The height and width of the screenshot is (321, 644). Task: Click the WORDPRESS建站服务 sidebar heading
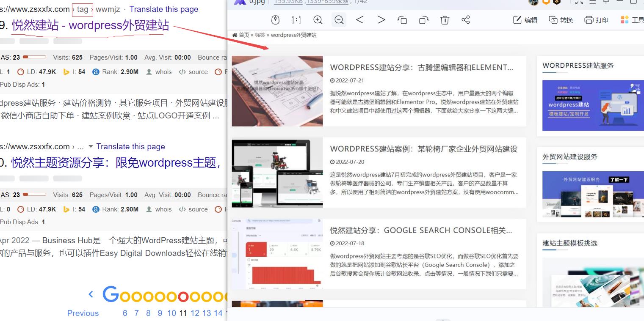(x=578, y=66)
